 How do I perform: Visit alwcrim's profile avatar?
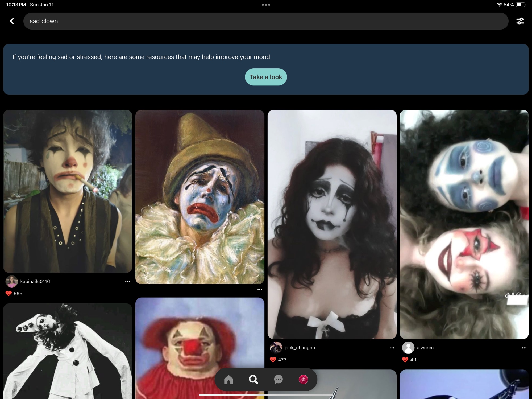pyautogui.click(x=408, y=348)
